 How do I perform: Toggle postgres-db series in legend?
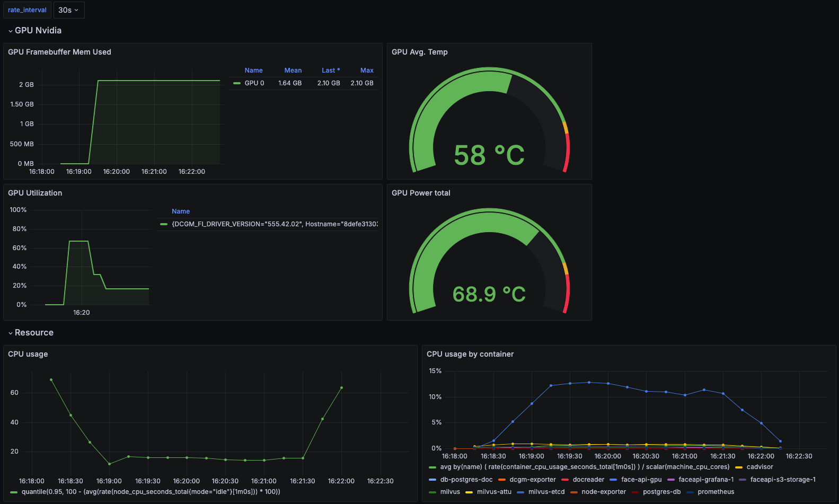pos(661,492)
